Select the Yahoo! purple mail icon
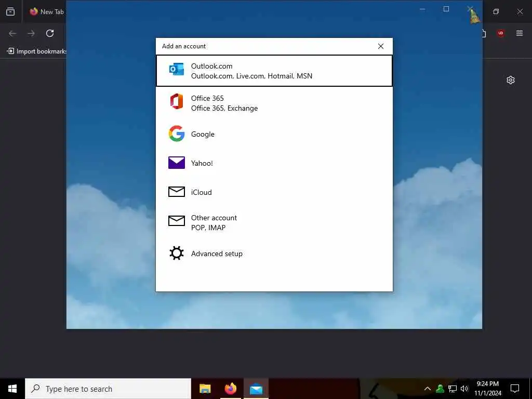 tap(177, 163)
